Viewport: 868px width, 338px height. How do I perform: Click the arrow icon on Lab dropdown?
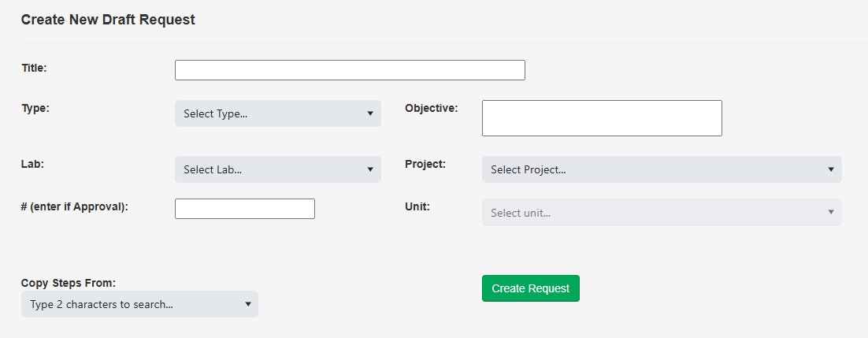click(x=370, y=169)
